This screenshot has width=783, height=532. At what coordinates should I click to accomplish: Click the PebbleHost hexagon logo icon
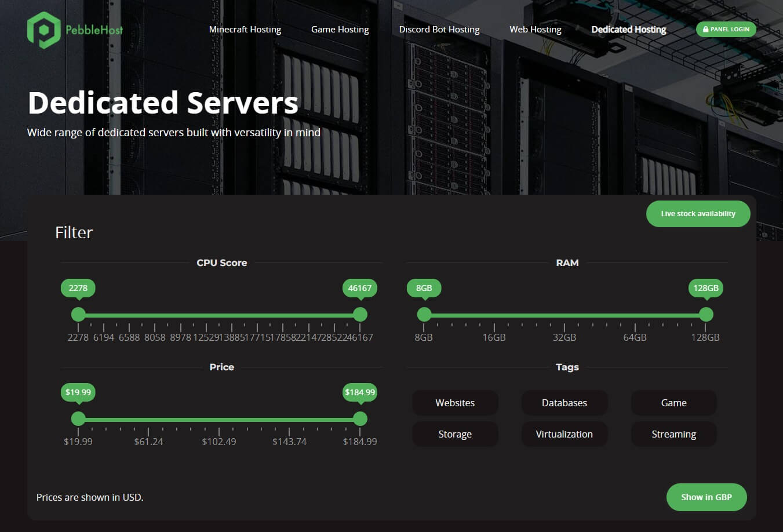pos(43,30)
